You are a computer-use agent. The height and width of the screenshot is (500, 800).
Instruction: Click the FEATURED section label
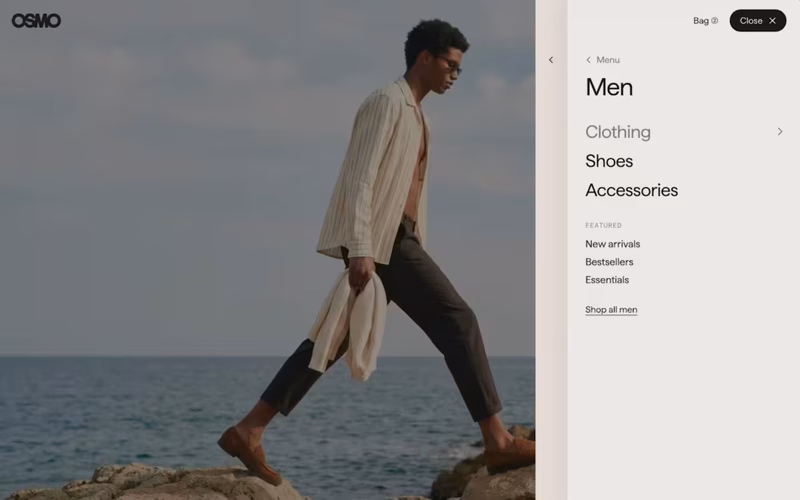coord(604,226)
